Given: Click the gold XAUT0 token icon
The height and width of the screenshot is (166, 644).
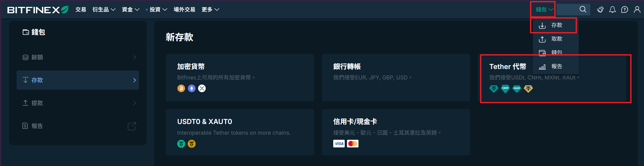Looking at the screenshot, I should pos(192,144).
